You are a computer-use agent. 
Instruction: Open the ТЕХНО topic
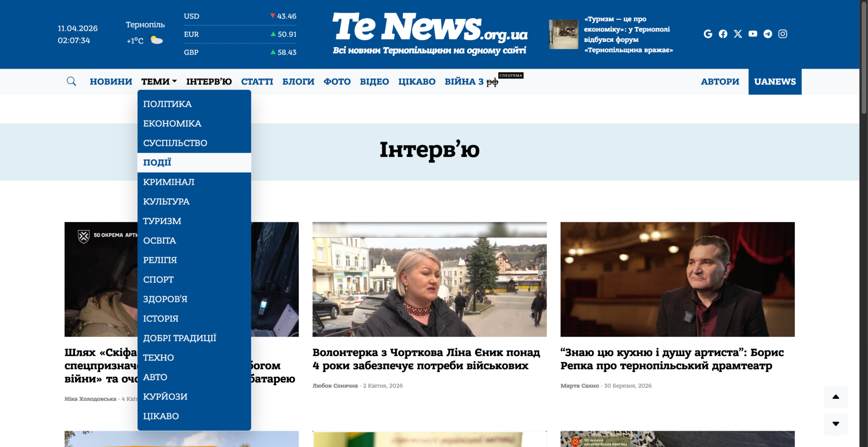click(x=194, y=358)
